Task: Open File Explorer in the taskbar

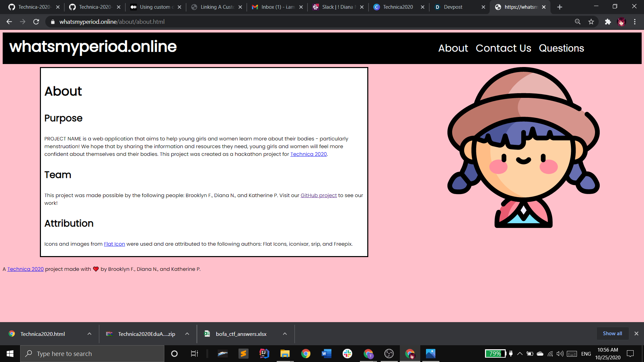Action: point(285,354)
